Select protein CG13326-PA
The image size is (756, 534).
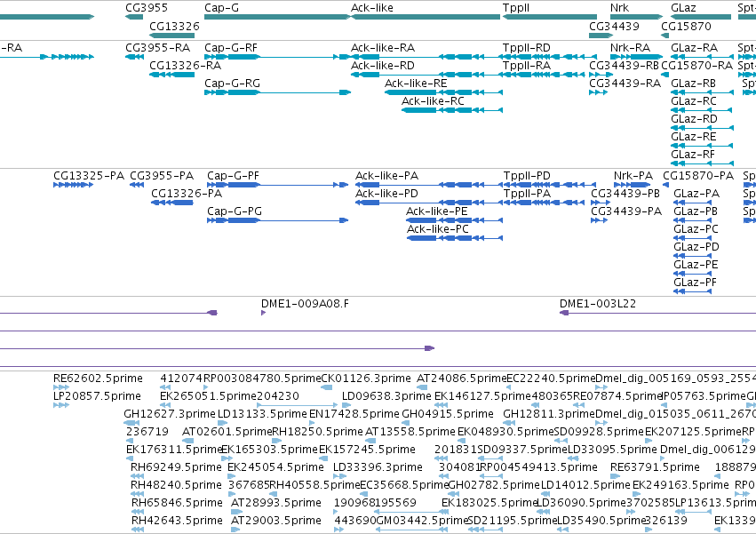(x=172, y=203)
